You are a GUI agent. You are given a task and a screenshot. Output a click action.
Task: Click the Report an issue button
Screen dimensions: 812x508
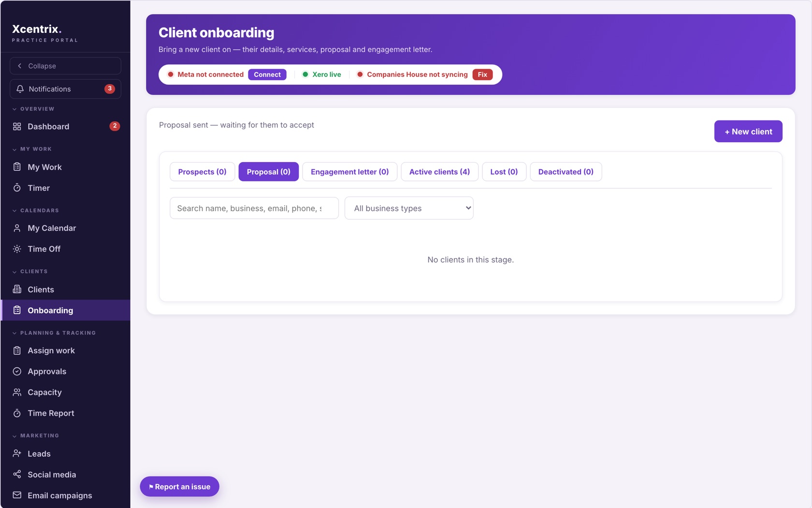pos(179,486)
